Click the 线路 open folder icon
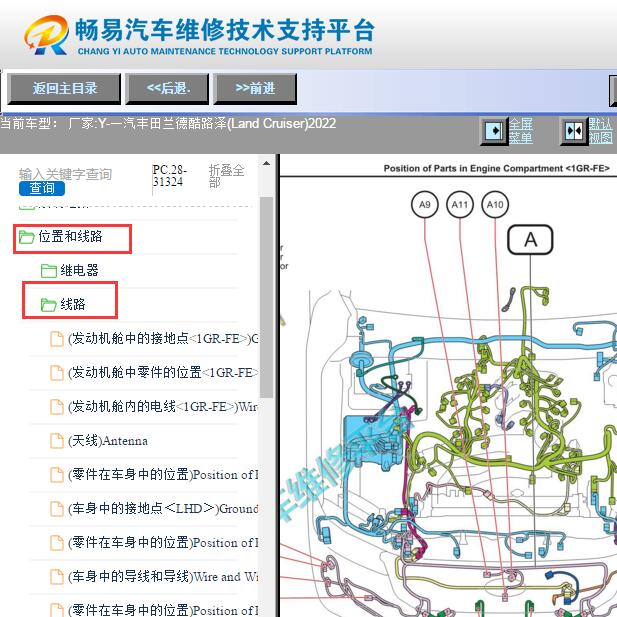 49,305
